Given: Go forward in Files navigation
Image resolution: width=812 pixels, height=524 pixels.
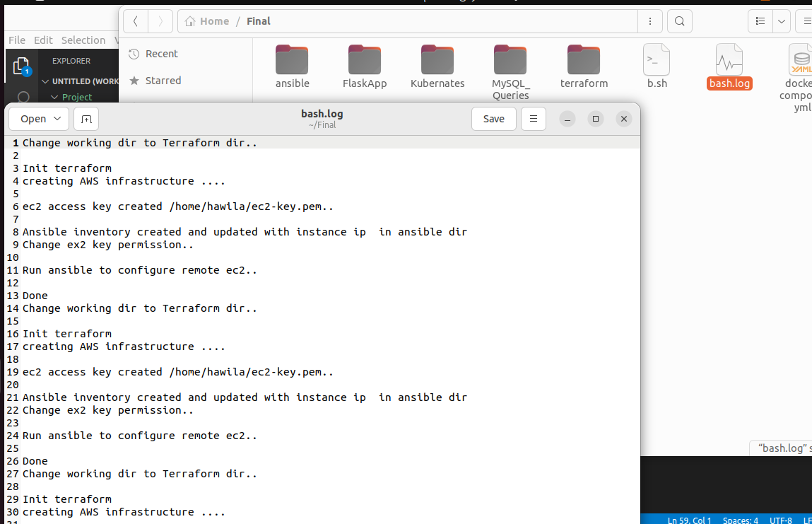Looking at the screenshot, I should [x=160, y=21].
